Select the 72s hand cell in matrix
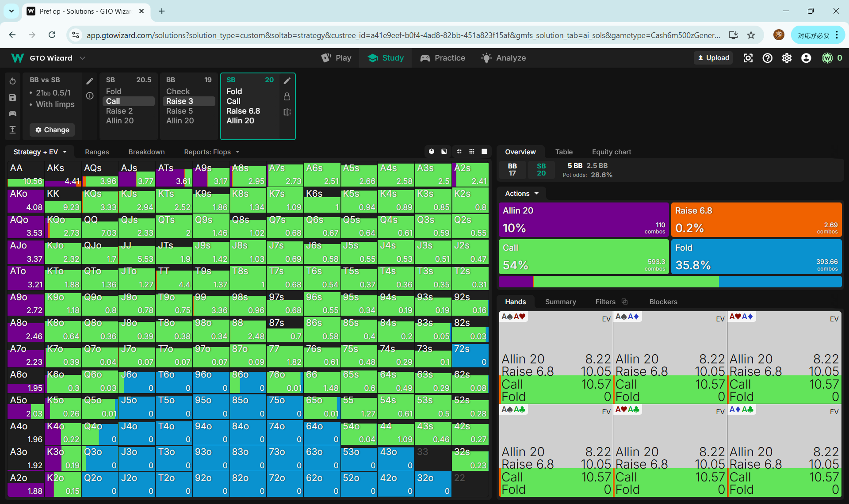 click(x=470, y=355)
